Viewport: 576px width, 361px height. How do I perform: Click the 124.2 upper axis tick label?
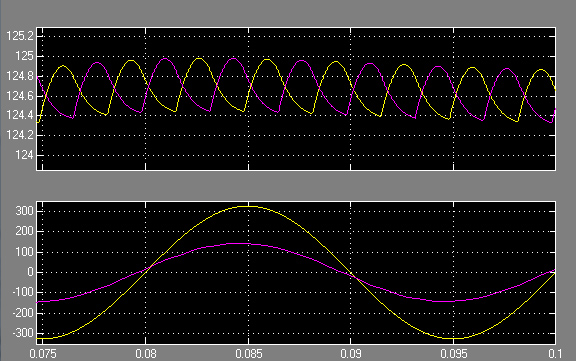tap(20, 136)
